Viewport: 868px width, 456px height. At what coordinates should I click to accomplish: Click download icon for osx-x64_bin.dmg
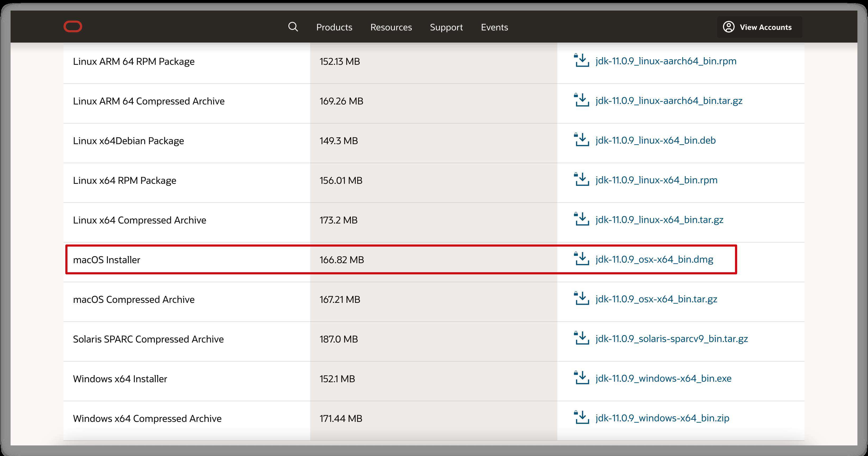[581, 259]
